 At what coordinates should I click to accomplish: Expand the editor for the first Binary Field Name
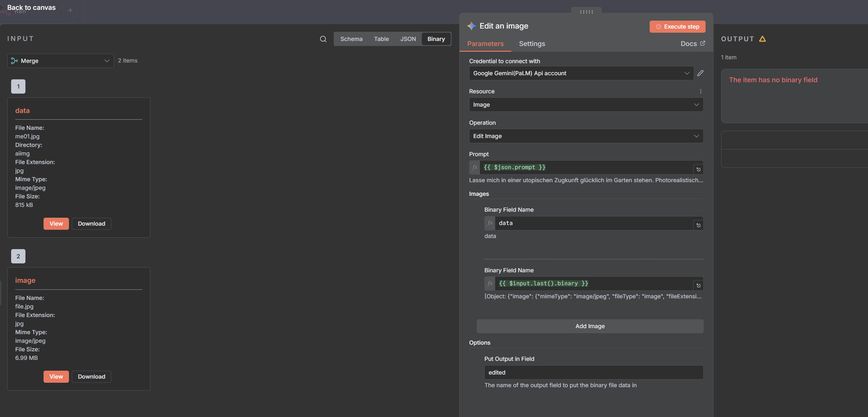click(x=698, y=225)
